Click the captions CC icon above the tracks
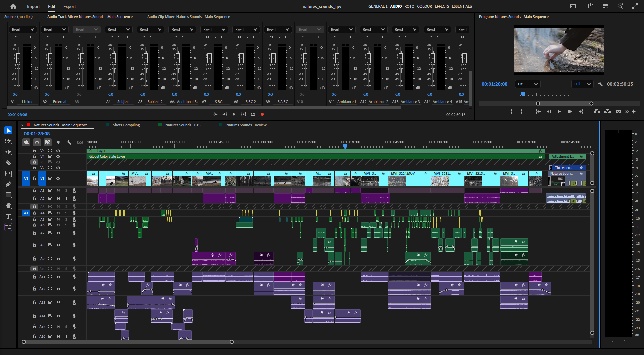This screenshot has height=355, width=644. coord(80,142)
